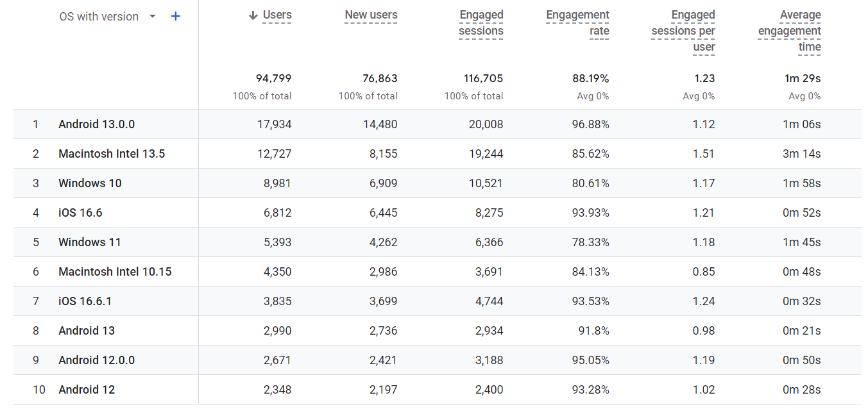Click Macintosh Intel 13.5 time 3m 14s
Viewport: 868px width, 409px height.
click(802, 154)
